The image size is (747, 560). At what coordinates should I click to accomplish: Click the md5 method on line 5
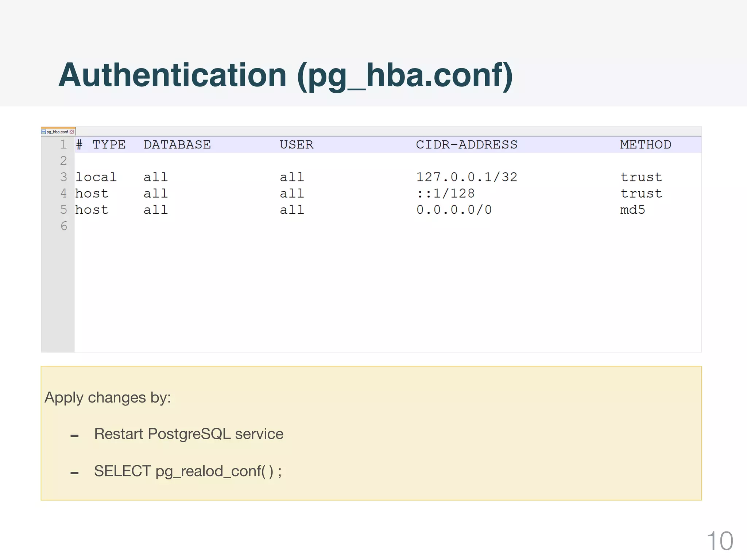pyautogui.click(x=632, y=210)
